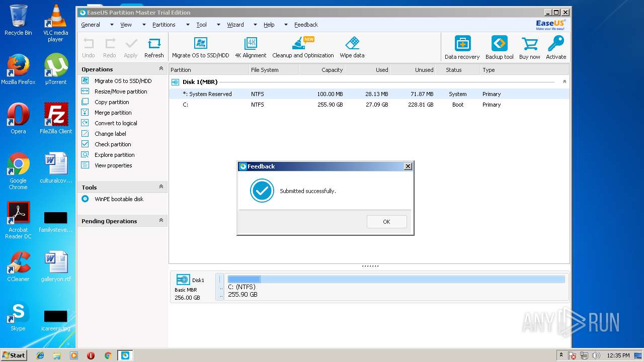Refresh the disk list
Screen dimensions: 644x362
click(154, 48)
